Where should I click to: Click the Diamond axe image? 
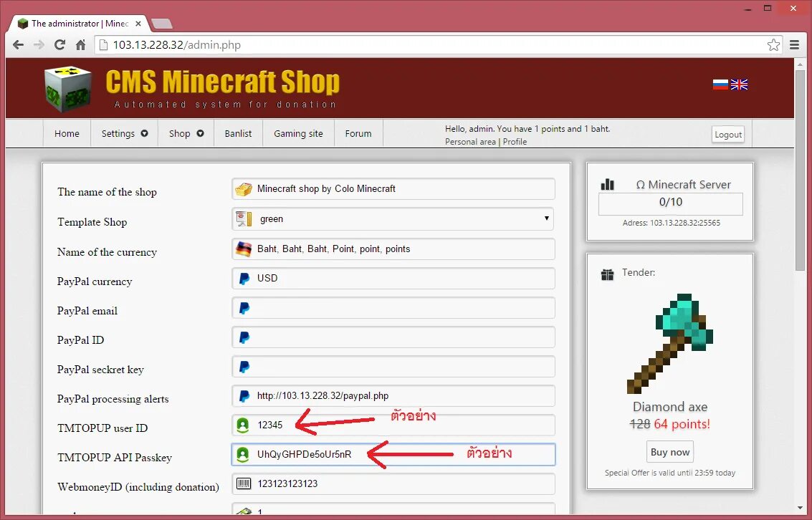coord(669,344)
